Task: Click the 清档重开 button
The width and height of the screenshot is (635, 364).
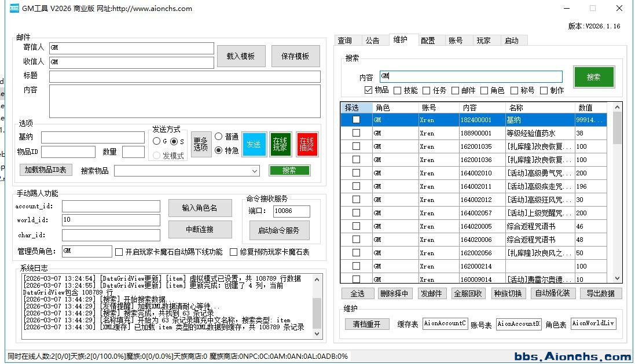Action: pyautogui.click(x=367, y=324)
